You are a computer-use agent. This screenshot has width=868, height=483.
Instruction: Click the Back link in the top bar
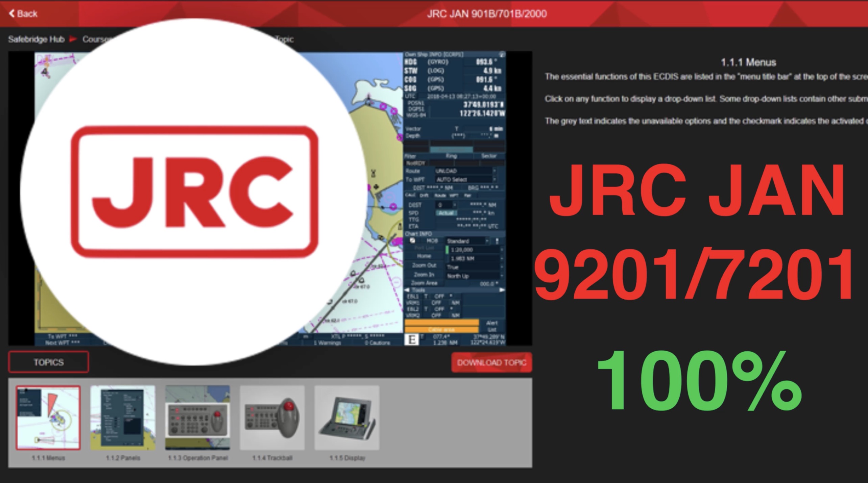click(24, 14)
